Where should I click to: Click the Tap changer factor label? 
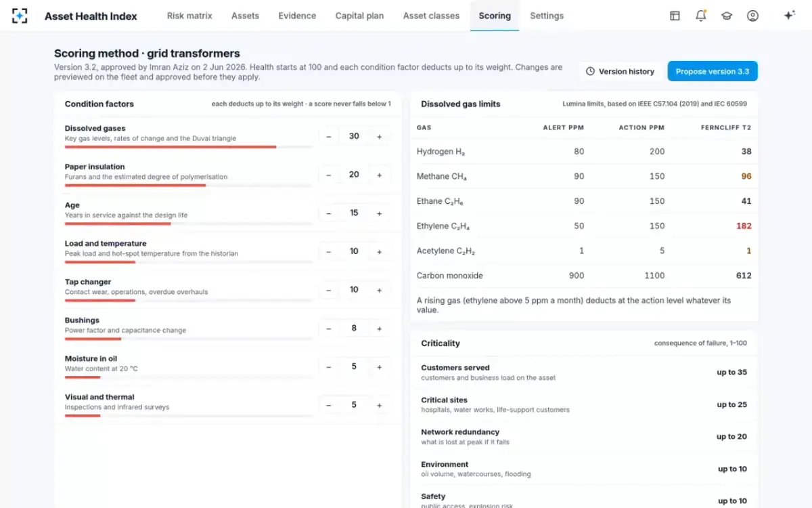click(x=88, y=282)
